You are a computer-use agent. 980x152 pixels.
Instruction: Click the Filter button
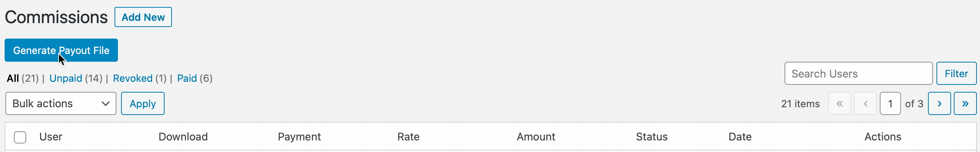pos(956,73)
